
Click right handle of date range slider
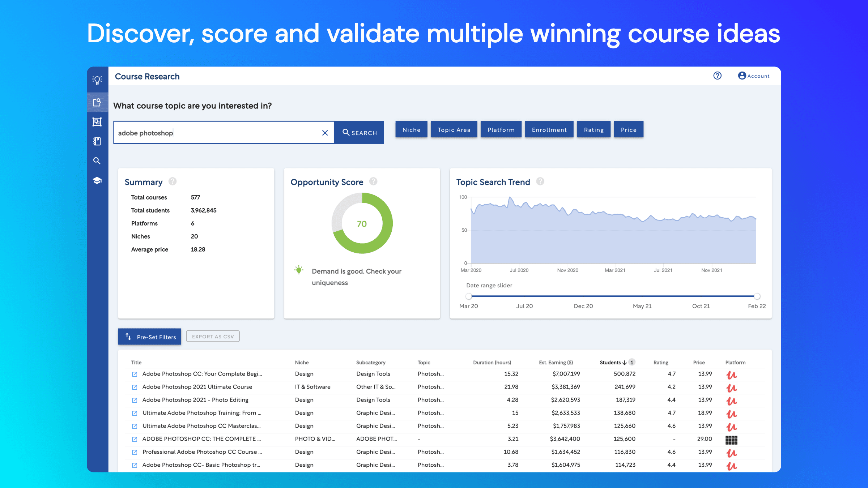[x=757, y=296]
